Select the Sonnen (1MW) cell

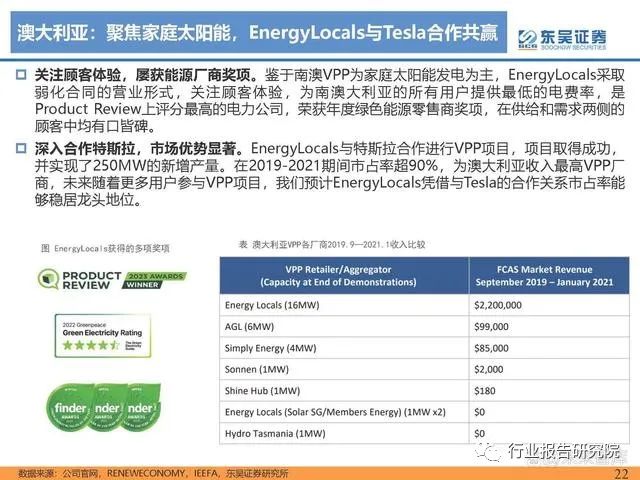(x=344, y=369)
